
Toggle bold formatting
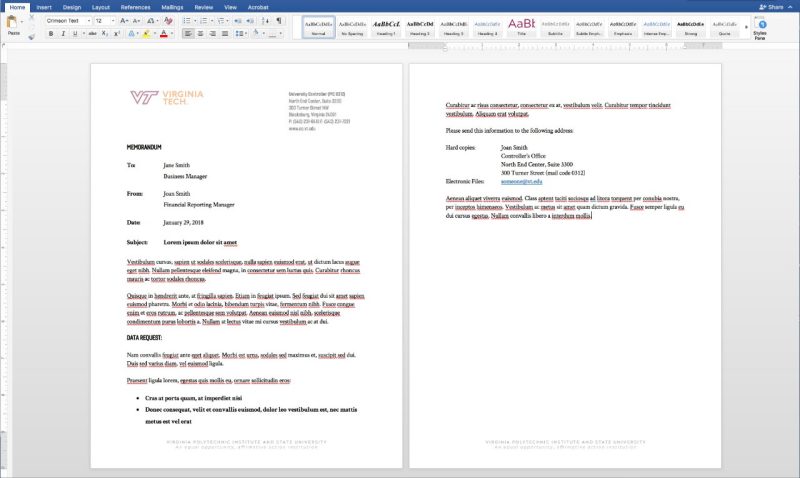(51, 34)
